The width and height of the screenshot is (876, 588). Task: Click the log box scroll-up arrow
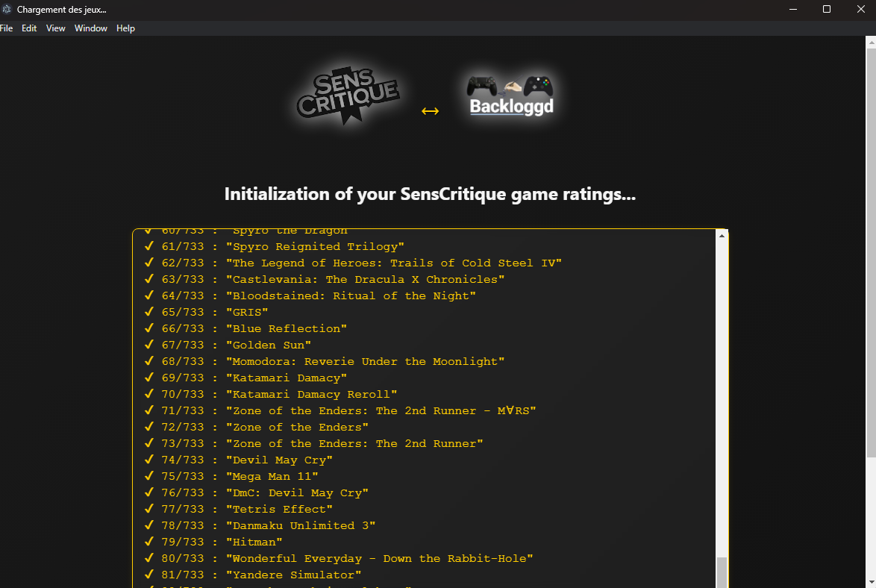tap(722, 236)
